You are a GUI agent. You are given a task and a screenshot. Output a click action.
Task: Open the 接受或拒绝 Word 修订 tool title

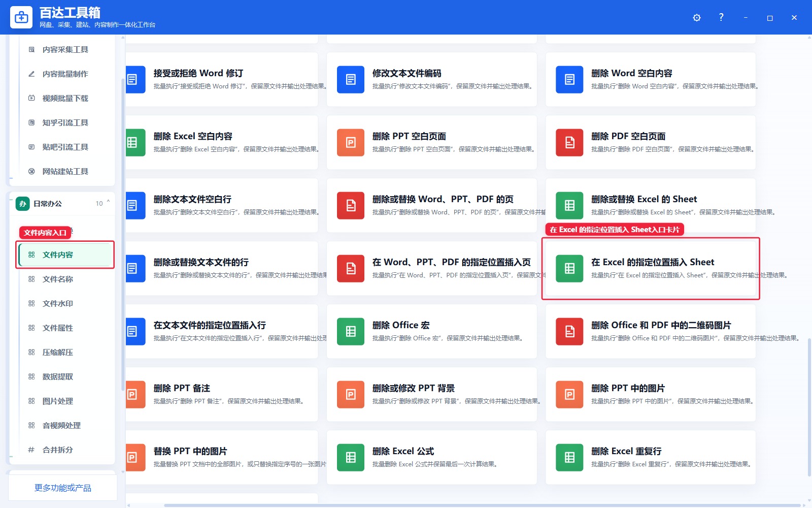[198, 73]
